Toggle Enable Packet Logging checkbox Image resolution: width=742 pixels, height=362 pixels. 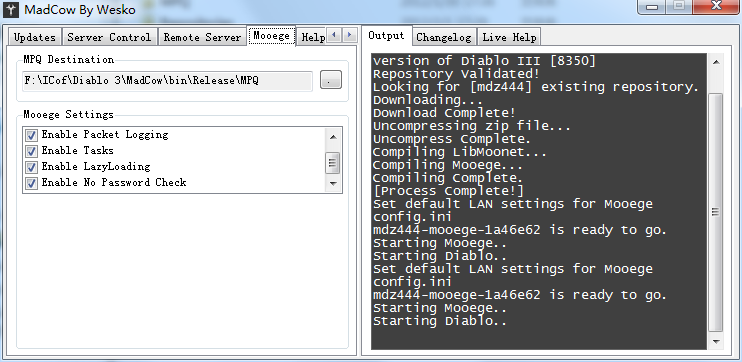pyautogui.click(x=31, y=135)
